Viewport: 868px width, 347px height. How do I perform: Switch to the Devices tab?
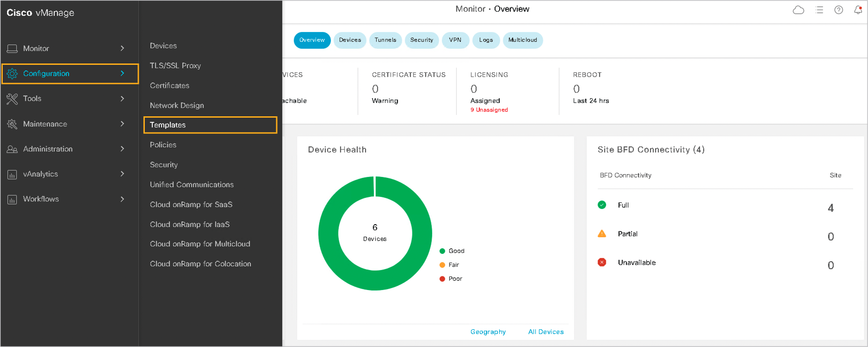pyautogui.click(x=350, y=40)
